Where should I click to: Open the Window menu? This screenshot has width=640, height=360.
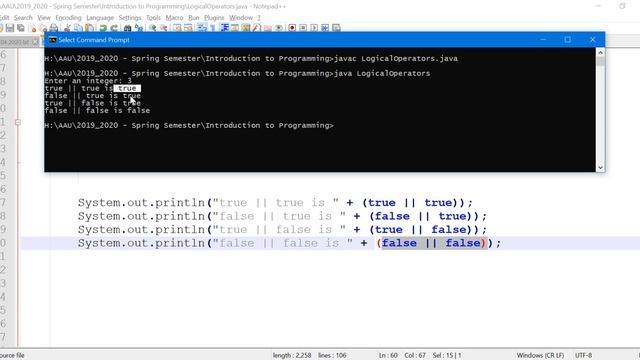(241, 18)
